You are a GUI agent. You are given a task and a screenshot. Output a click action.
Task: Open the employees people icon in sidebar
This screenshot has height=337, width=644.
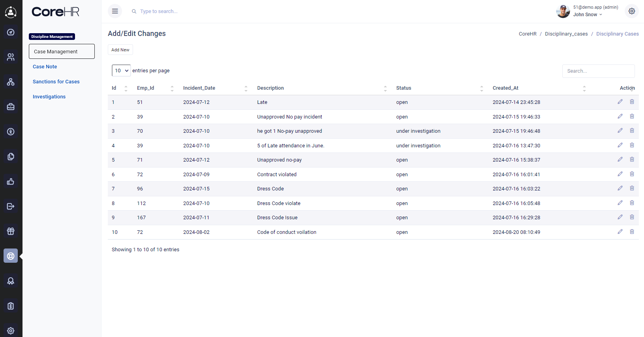[11, 57]
